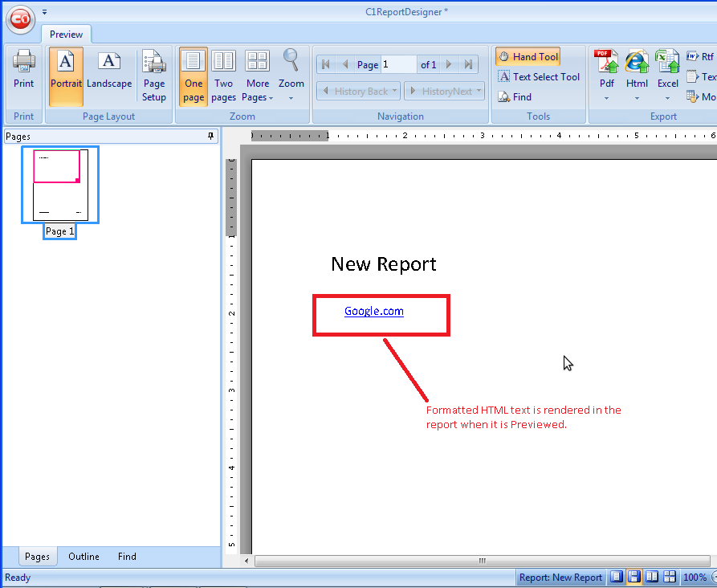
Task: Select the Preview ribbon tab
Action: pyautogui.click(x=67, y=35)
